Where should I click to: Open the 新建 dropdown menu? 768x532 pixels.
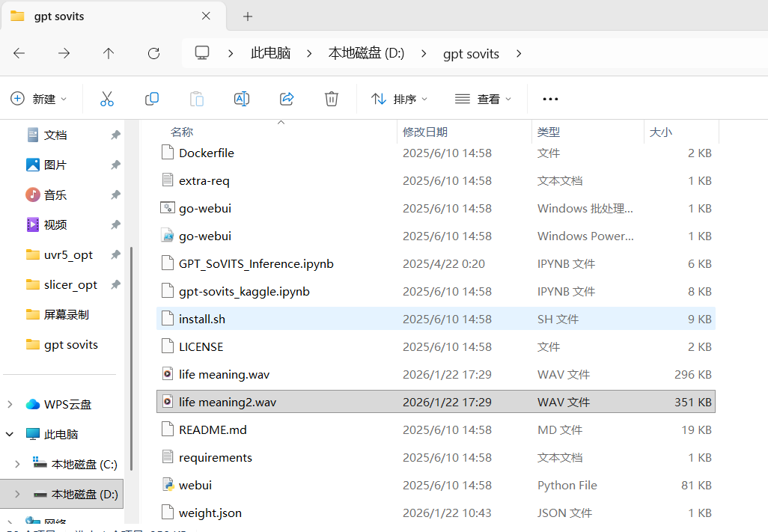[x=39, y=99]
